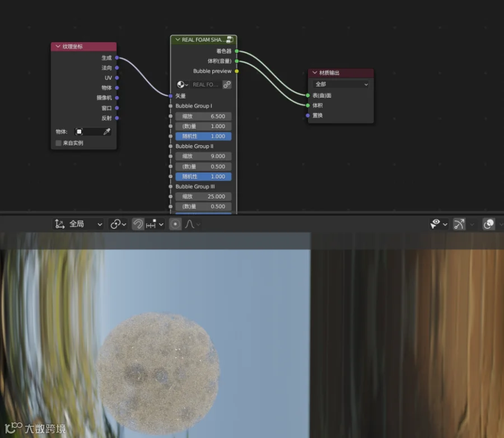Toggle the snapping magnet icon
This screenshot has width=504, height=438.
138,224
